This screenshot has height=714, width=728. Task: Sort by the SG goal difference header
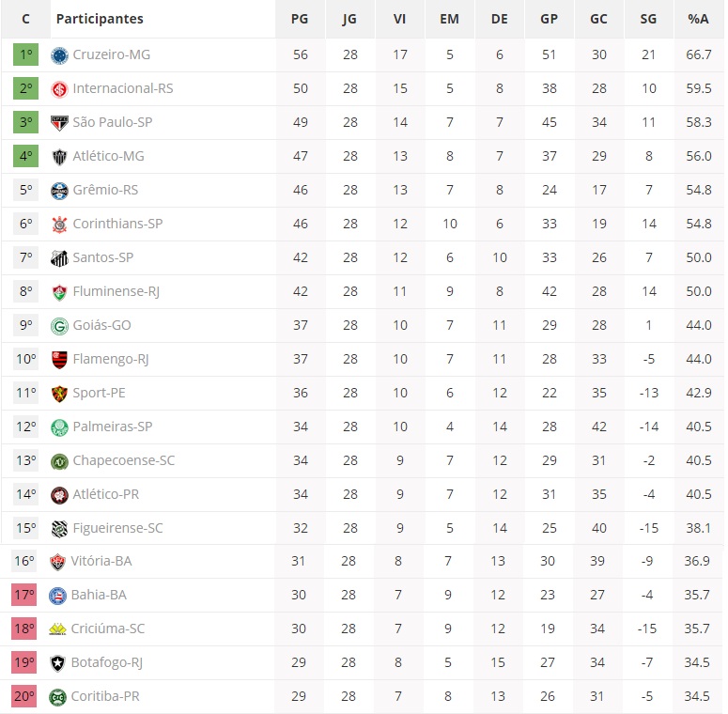pyautogui.click(x=648, y=19)
